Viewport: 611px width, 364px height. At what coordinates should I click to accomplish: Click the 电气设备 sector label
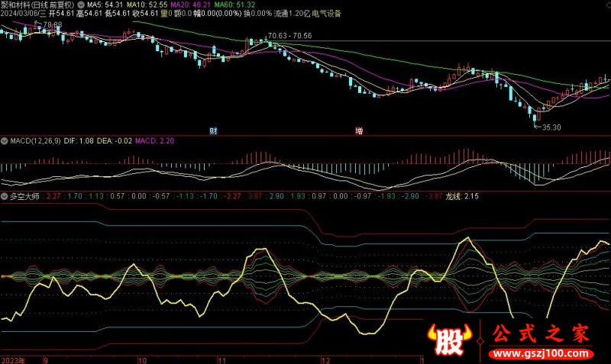(x=325, y=14)
